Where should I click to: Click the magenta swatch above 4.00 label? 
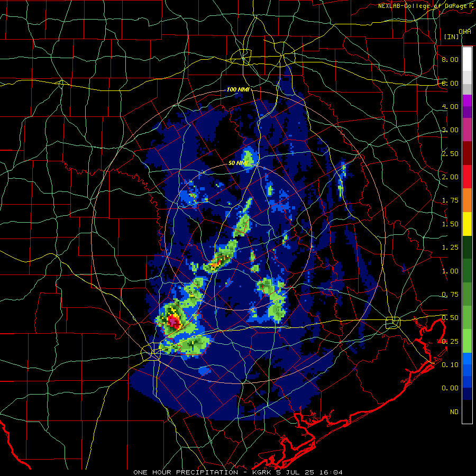point(467,100)
